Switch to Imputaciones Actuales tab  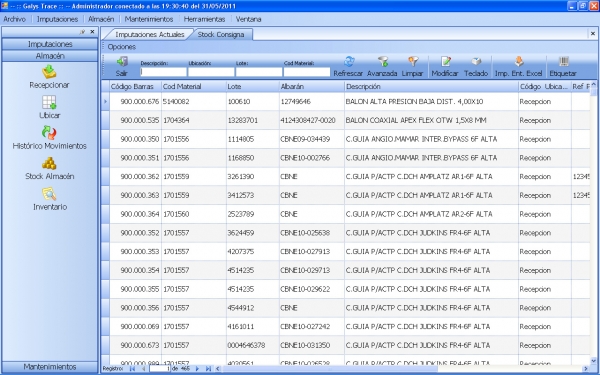[x=150, y=34]
